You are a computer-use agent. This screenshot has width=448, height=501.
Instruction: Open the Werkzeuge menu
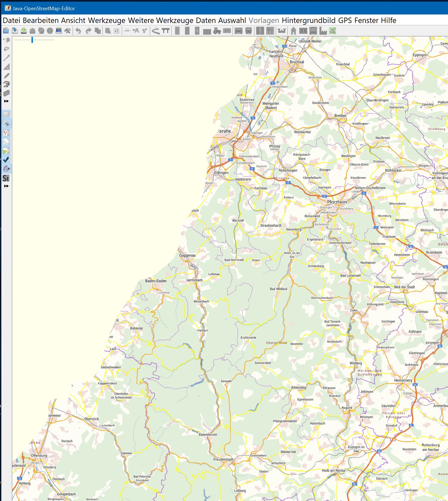[106, 20]
